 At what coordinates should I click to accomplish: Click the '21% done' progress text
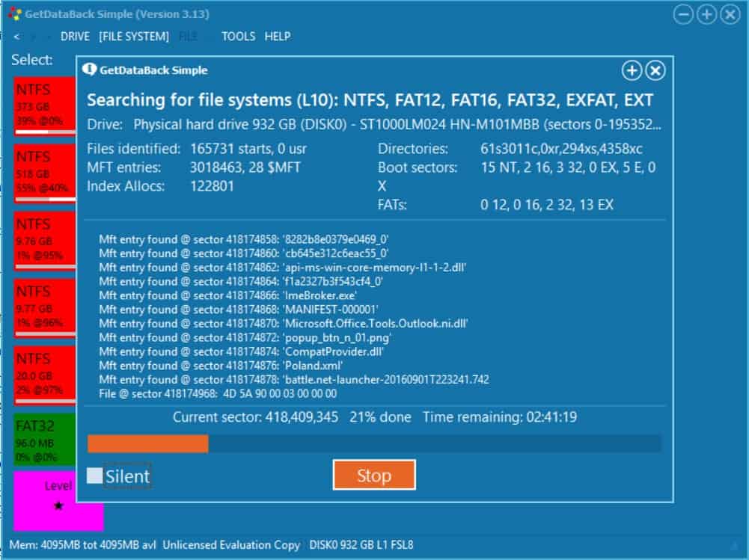click(380, 417)
